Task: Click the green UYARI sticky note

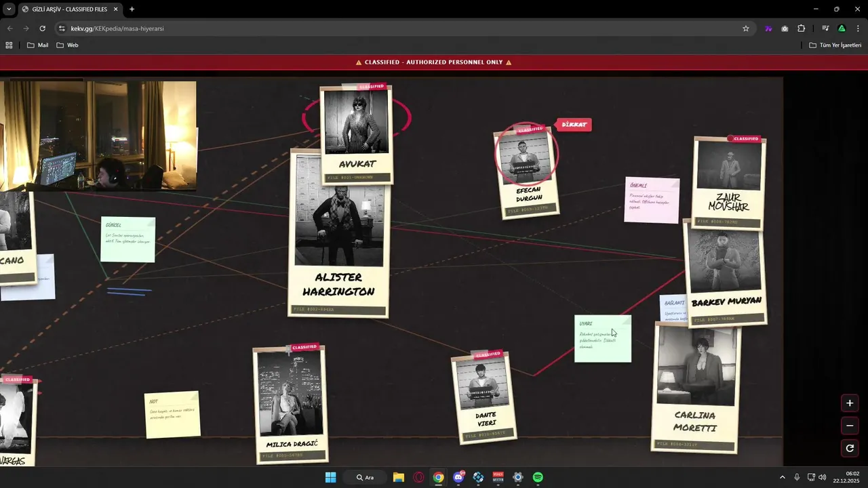Action: (603, 338)
